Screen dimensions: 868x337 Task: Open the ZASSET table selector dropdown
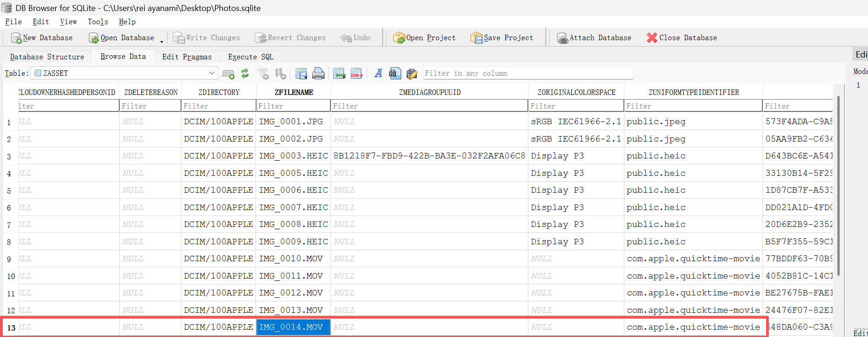pos(123,73)
